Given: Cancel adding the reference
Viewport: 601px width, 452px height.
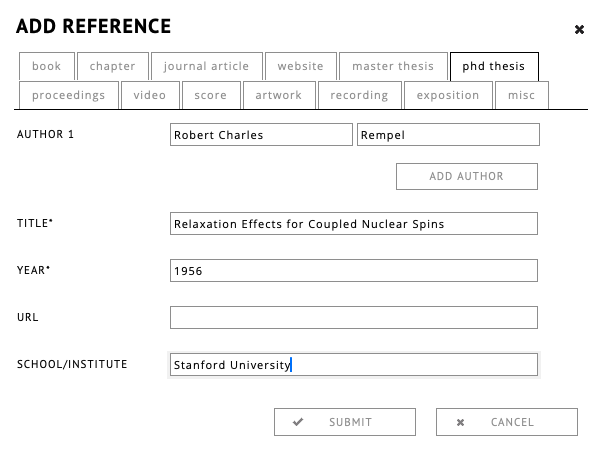Looking at the screenshot, I should tap(506, 422).
